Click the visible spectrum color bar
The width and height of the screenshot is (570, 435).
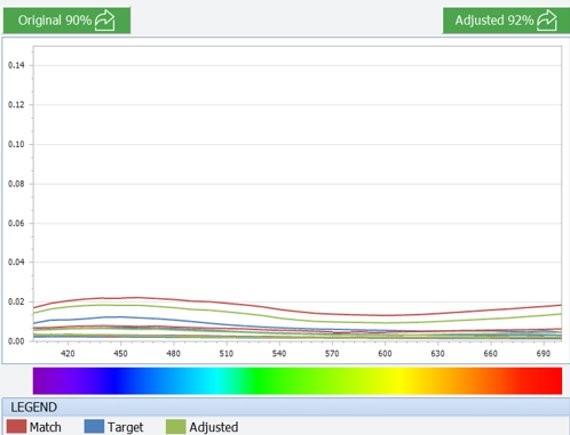click(297, 380)
